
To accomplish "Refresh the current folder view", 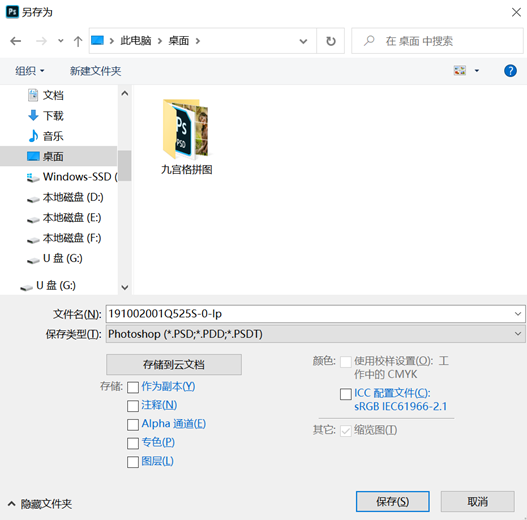I will tap(331, 41).
